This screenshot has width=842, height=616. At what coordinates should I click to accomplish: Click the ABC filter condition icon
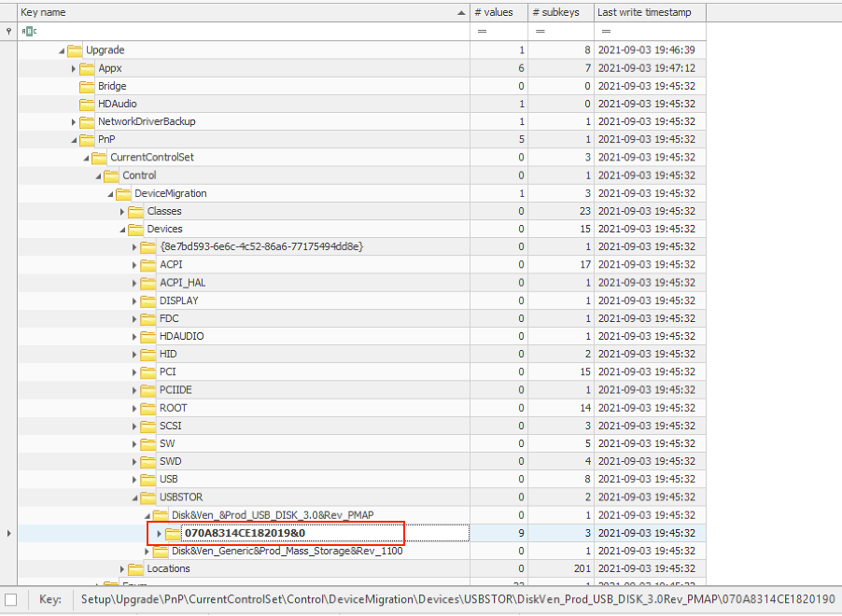pyautogui.click(x=28, y=31)
